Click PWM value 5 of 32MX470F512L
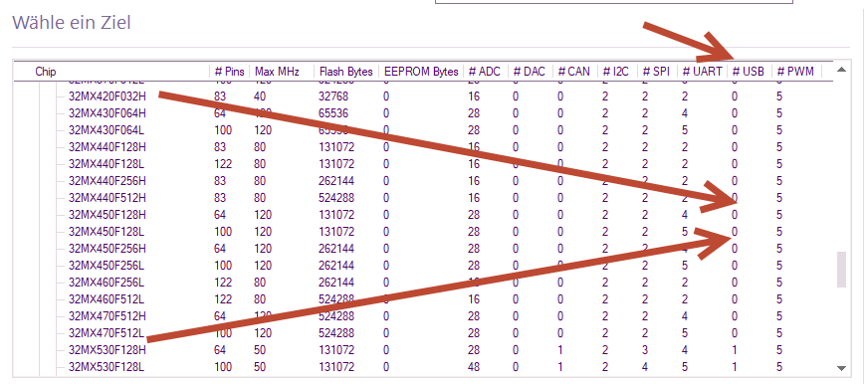The width and height of the screenshot is (868, 384). [x=779, y=333]
